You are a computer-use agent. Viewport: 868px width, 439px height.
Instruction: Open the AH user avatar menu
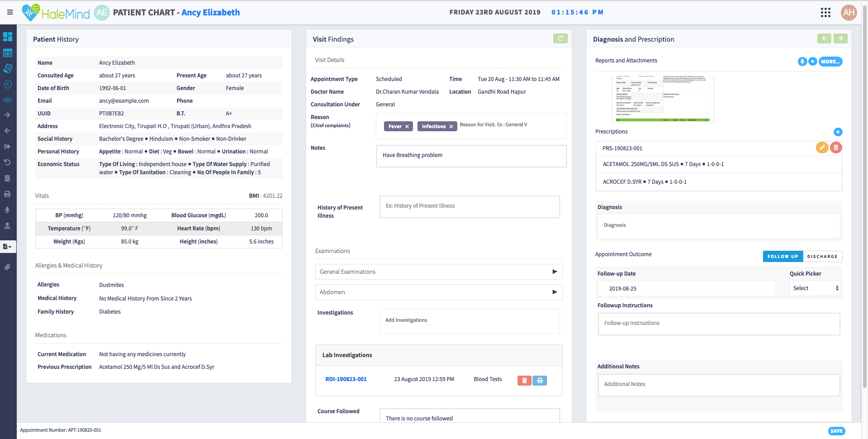coord(849,12)
